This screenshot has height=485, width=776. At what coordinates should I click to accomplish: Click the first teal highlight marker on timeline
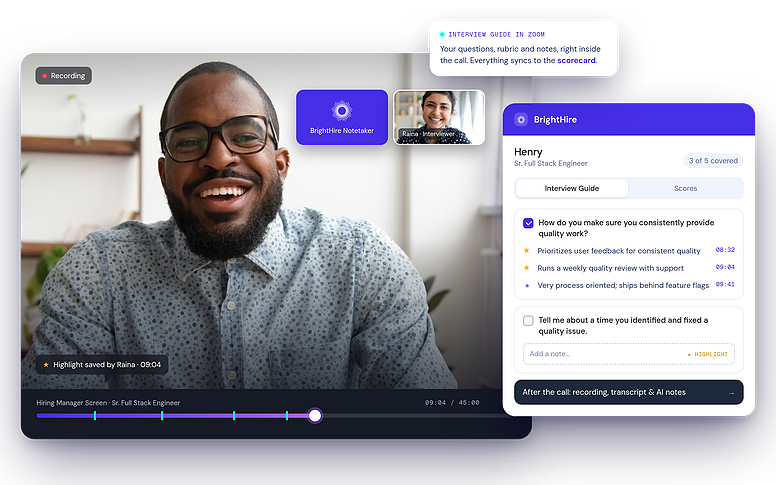[x=95, y=416]
